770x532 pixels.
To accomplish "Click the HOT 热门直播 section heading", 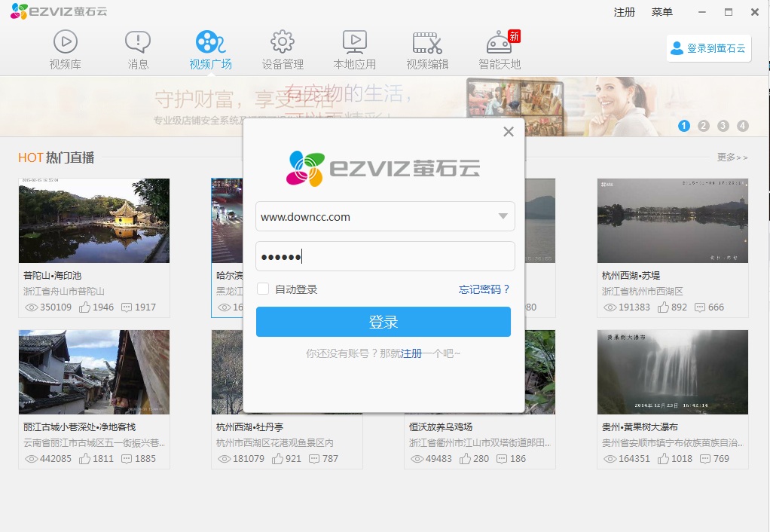I will click(56, 157).
